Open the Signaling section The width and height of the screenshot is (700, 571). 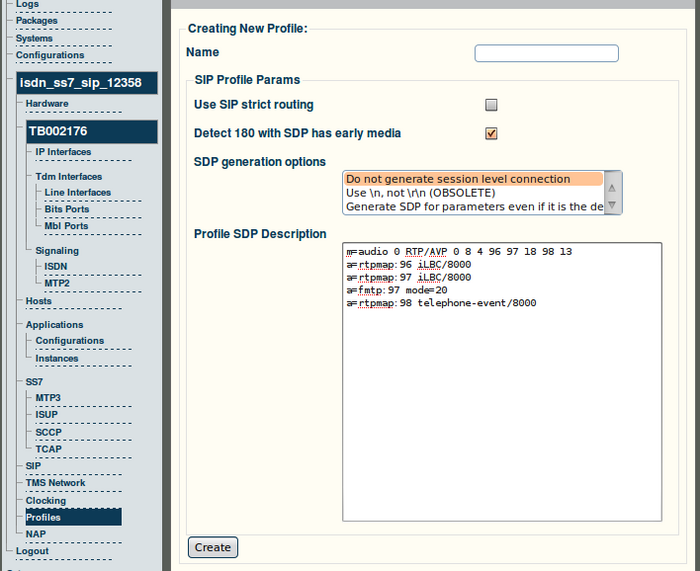tap(57, 250)
